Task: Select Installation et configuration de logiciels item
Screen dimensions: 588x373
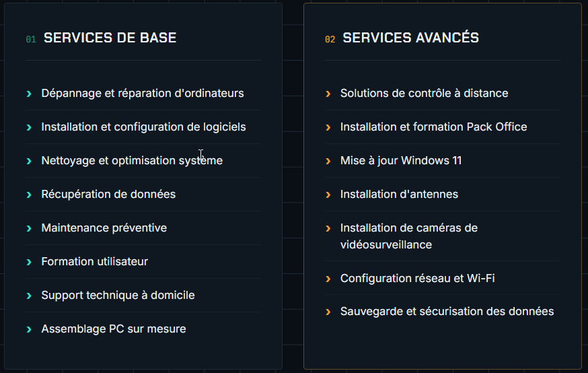Action: [x=143, y=127]
